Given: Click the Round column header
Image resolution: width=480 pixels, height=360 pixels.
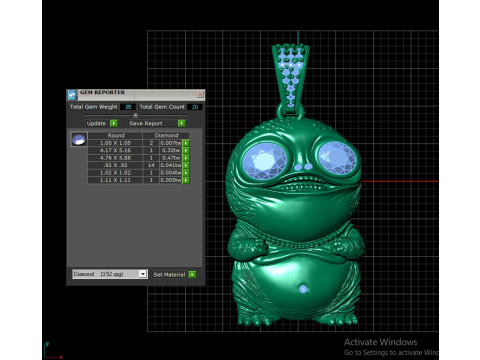Looking at the screenshot, I should click(116, 135).
